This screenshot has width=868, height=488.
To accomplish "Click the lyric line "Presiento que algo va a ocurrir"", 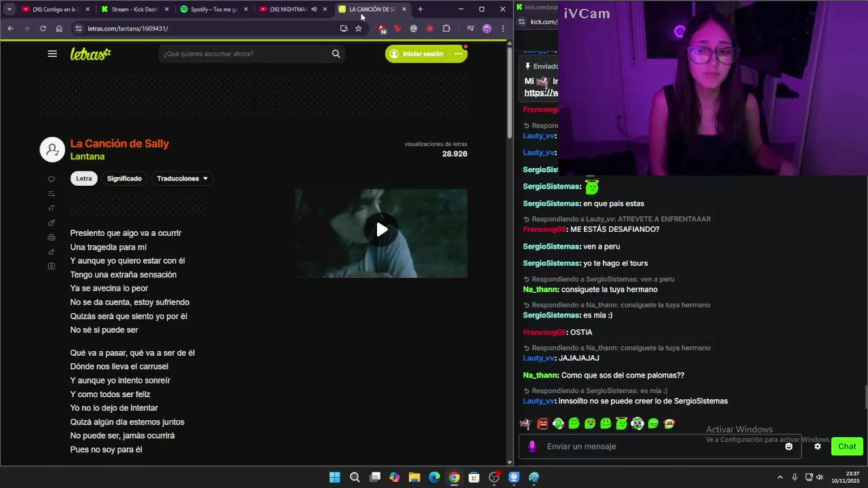I will pyautogui.click(x=125, y=233).
